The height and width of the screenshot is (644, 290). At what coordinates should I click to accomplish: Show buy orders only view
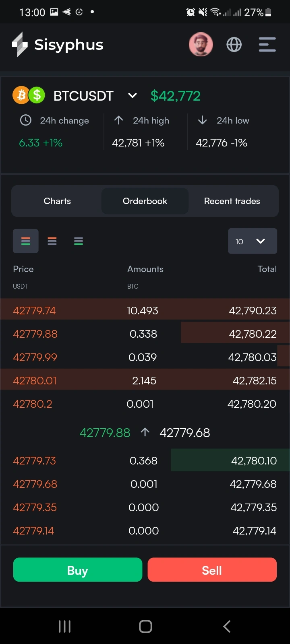(79, 241)
